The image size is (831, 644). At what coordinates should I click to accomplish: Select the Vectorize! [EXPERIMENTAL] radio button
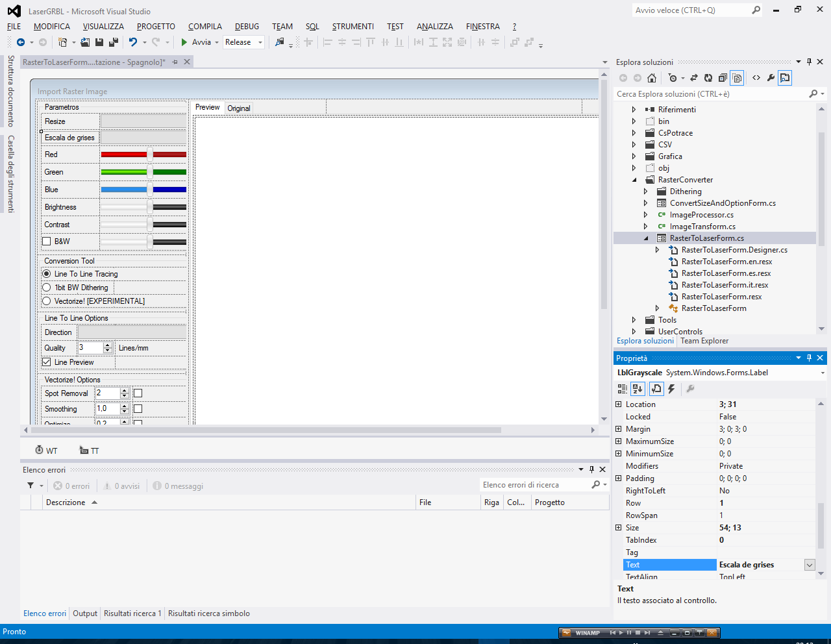pyautogui.click(x=47, y=301)
